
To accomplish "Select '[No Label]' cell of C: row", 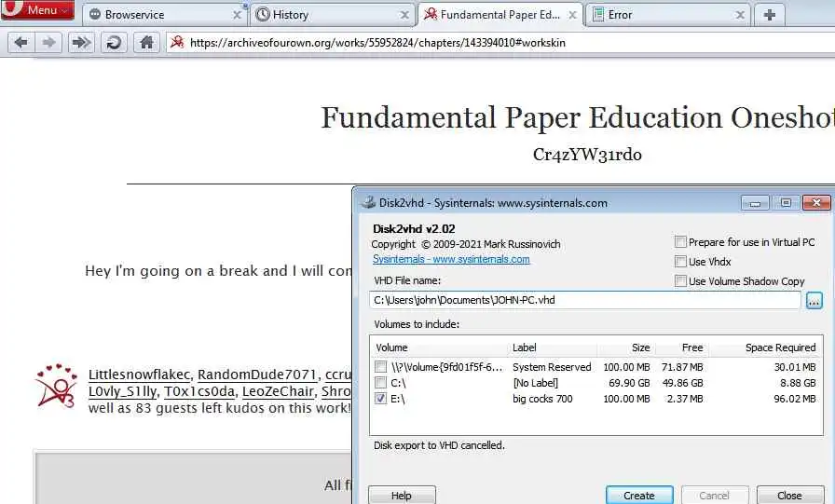I will point(535,383).
